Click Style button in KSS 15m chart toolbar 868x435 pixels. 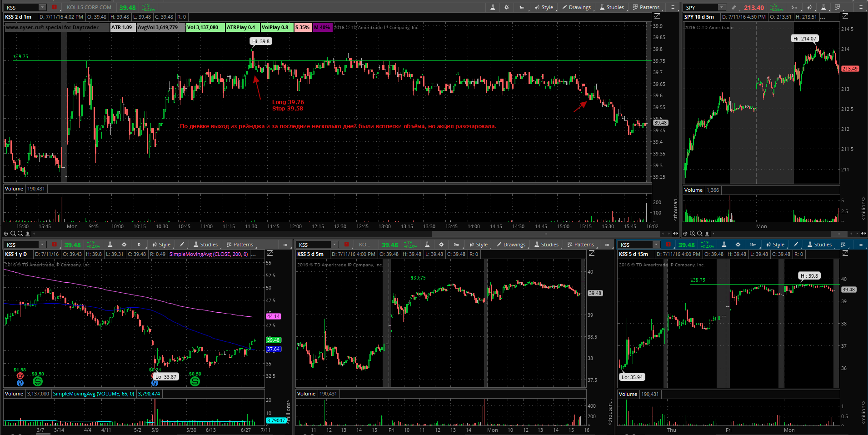(775, 245)
